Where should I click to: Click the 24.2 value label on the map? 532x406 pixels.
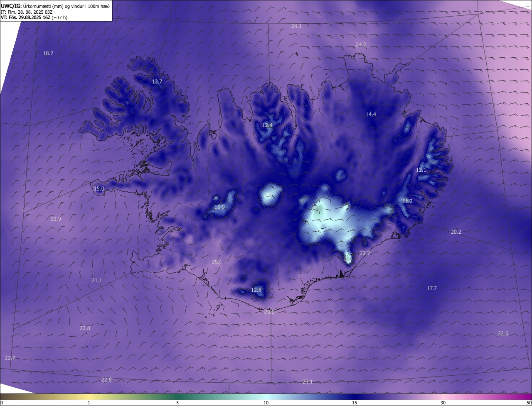361,44
